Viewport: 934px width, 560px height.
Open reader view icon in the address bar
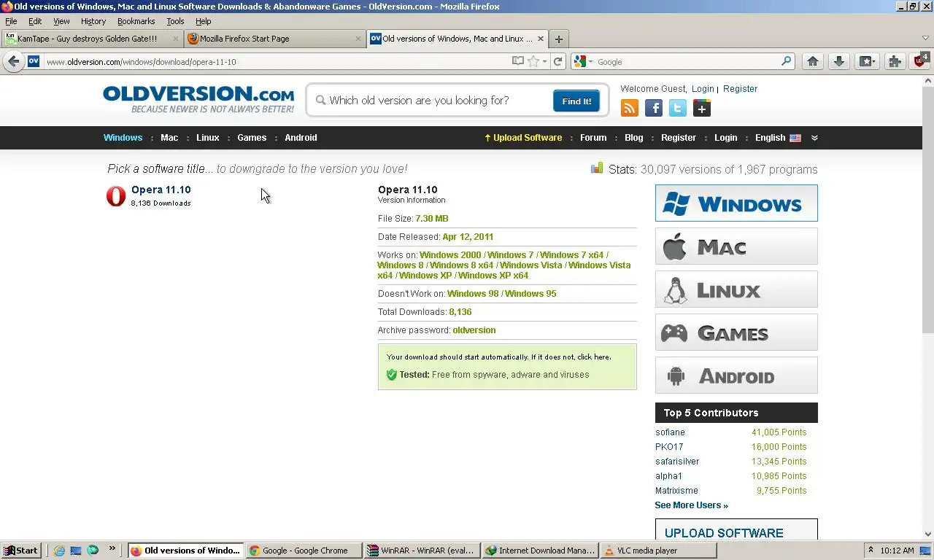point(518,62)
